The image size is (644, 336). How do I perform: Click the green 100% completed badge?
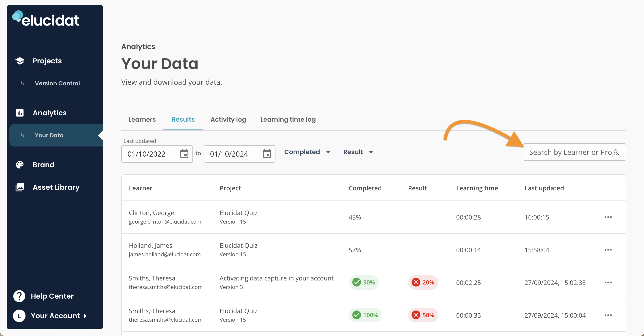(x=365, y=315)
